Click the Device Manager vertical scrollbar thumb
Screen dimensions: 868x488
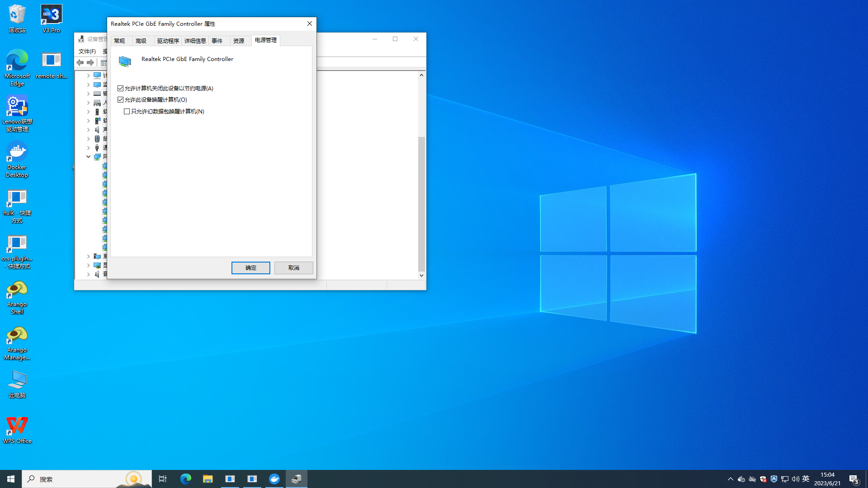[421, 203]
